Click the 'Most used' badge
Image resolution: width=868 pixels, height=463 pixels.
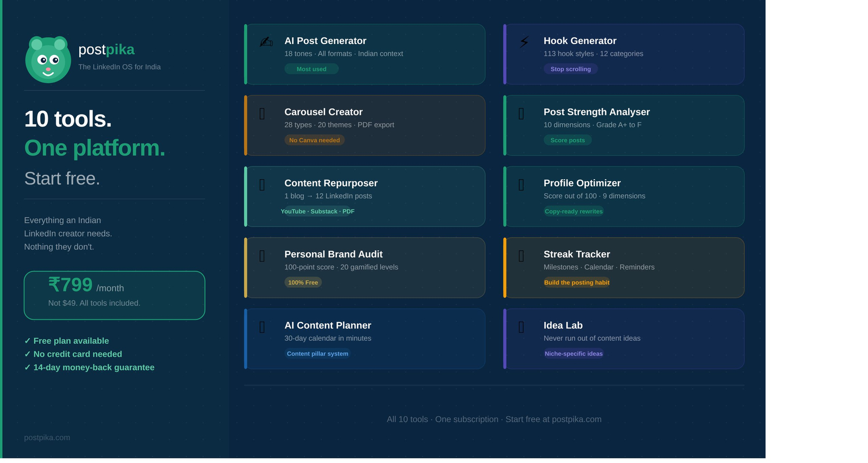pyautogui.click(x=311, y=69)
